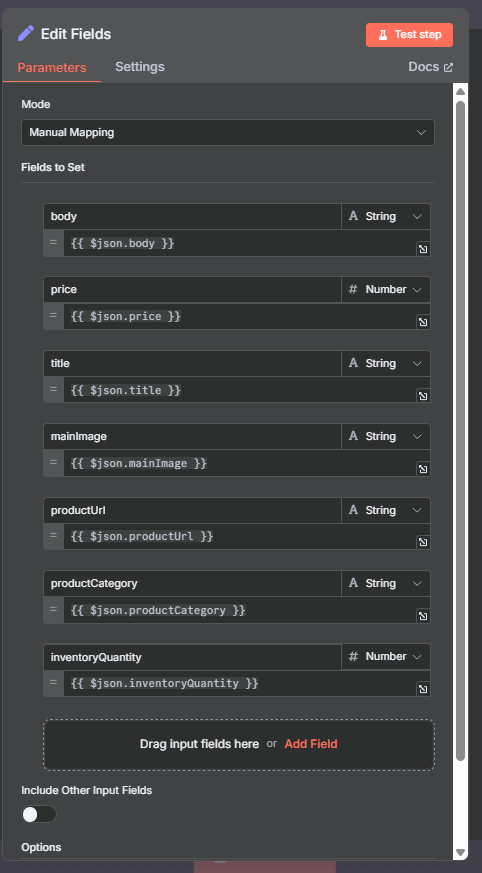Open type dropdown for inventoryQuantity field
This screenshot has height=873, width=482.
tap(386, 656)
